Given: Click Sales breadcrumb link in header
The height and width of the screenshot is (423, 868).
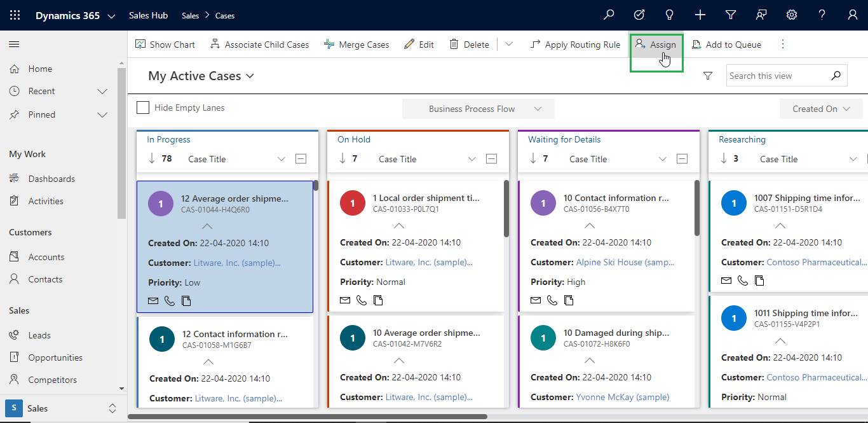Looking at the screenshot, I should (190, 16).
